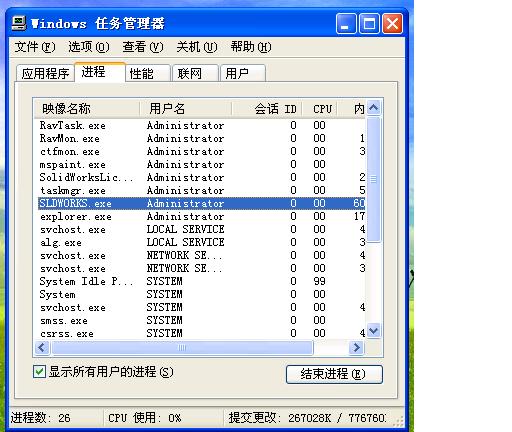Viewport: 512px width, 432px height.
Task: Click the 99 CPU value cell
Action: pyautogui.click(x=319, y=281)
